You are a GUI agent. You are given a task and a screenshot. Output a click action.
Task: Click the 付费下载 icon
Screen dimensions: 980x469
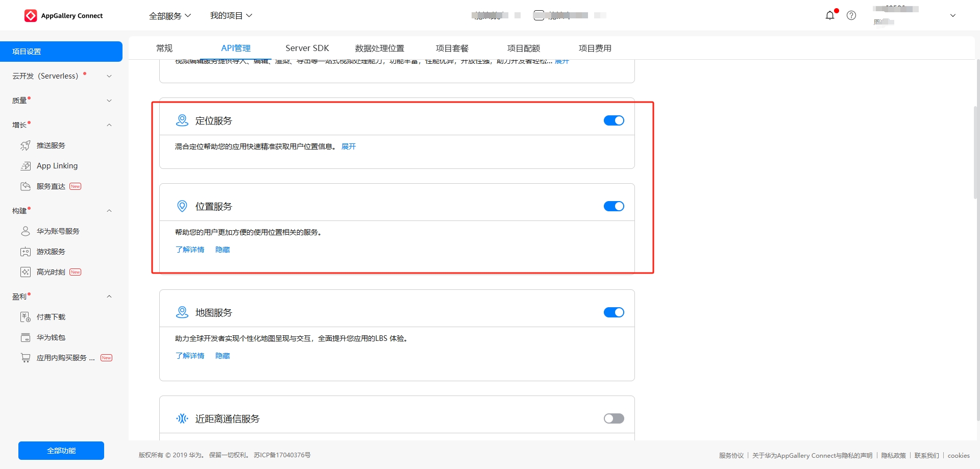(26, 317)
